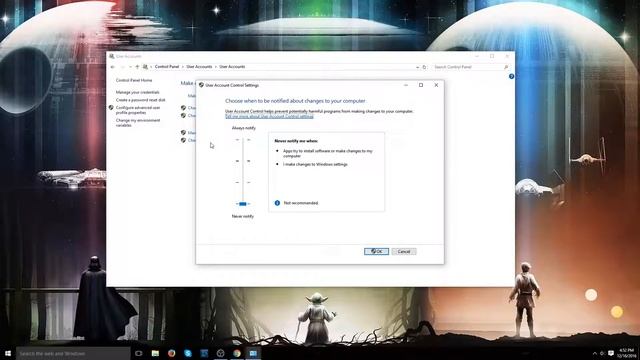Viewport: 640px width, 360px height.
Task: Launch Firefox from the taskbar
Action: pos(171,353)
